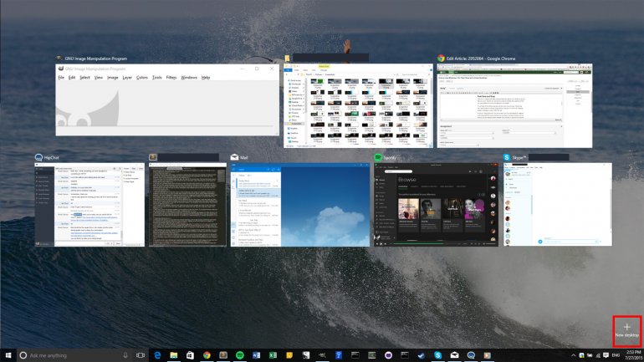
Task: Open the Mail app taskbar icon
Action: point(454,355)
